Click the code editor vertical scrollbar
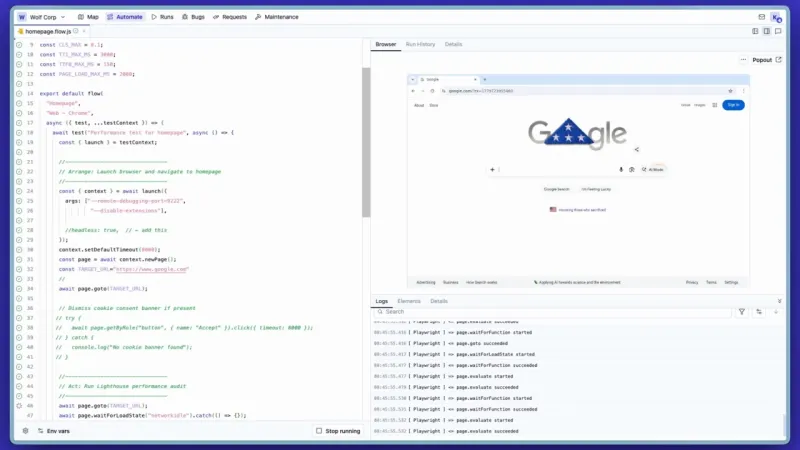Viewport: 800px width, 450px height. point(366,142)
